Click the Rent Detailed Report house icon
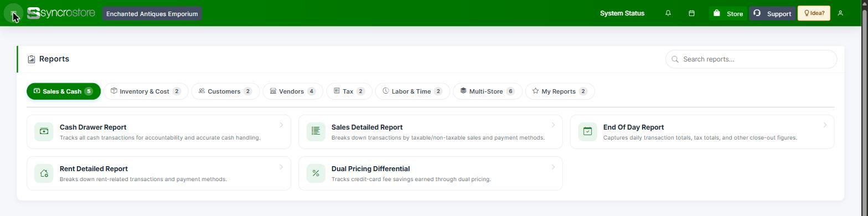The image size is (868, 216). (44, 173)
